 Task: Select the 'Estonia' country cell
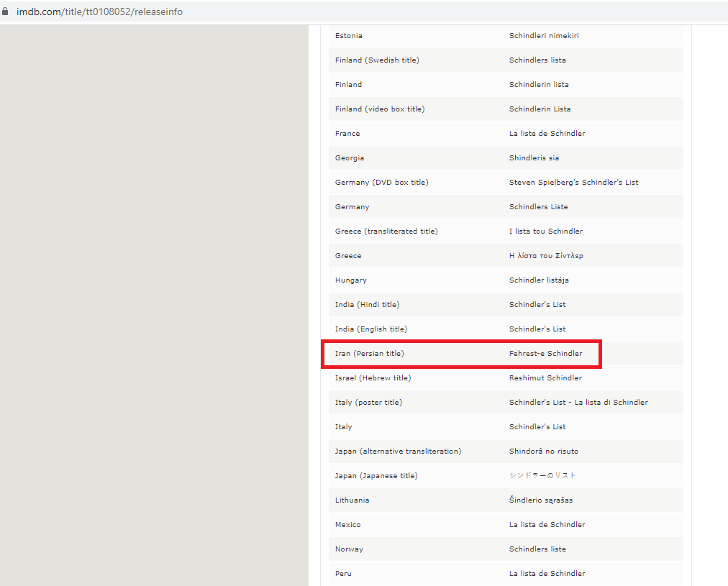349,36
